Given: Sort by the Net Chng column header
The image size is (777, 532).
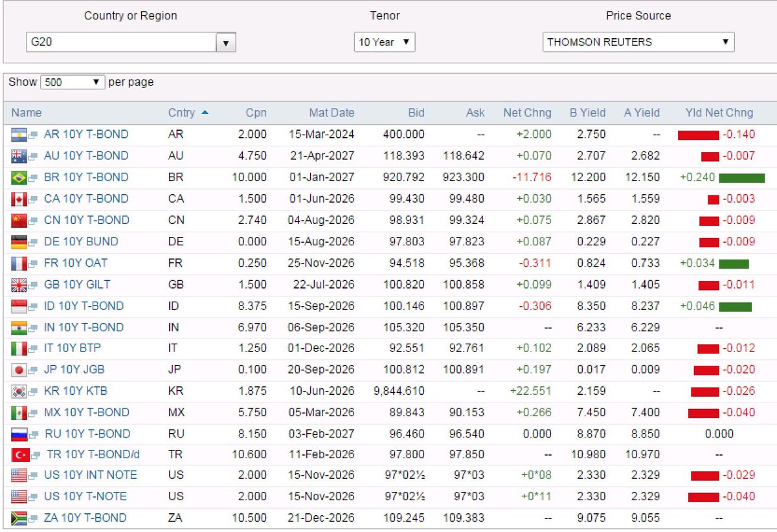Looking at the screenshot, I should click(x=528, y=113).
